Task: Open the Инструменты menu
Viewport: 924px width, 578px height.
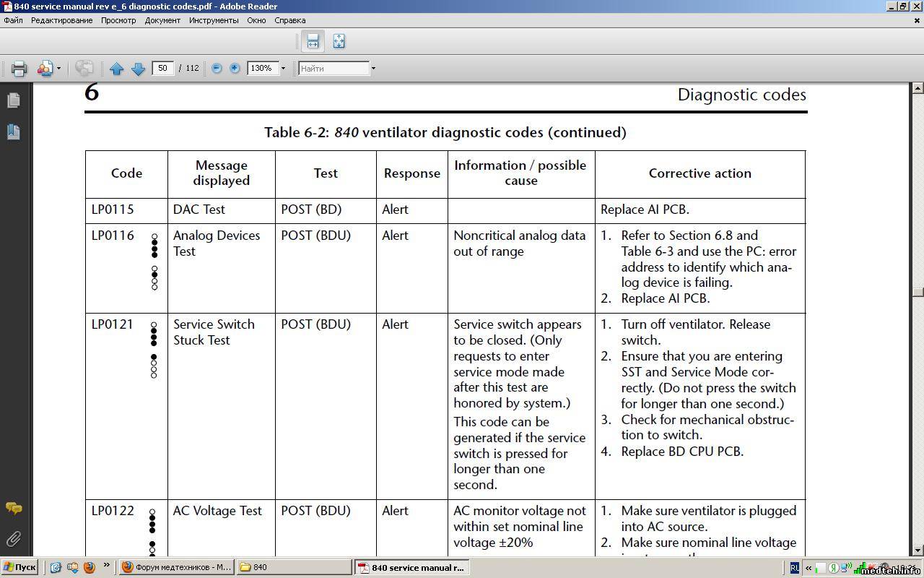Action: pyautogui.click(x=214, y=20)
